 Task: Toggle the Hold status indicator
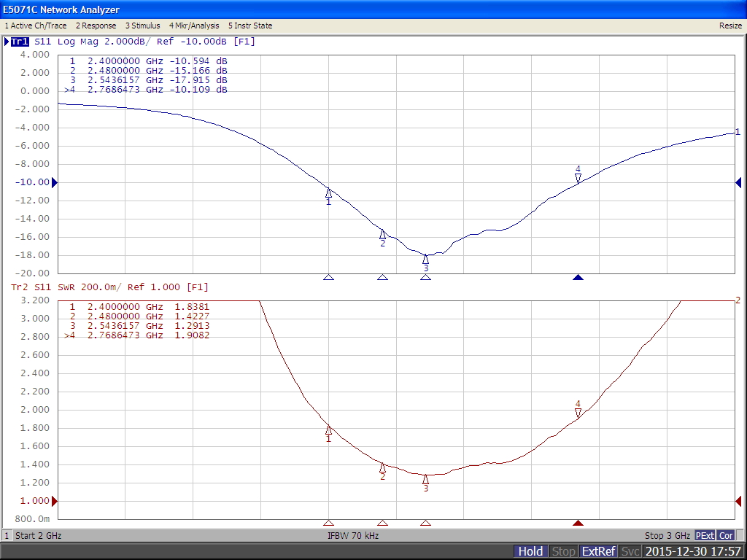click(530, 551)
